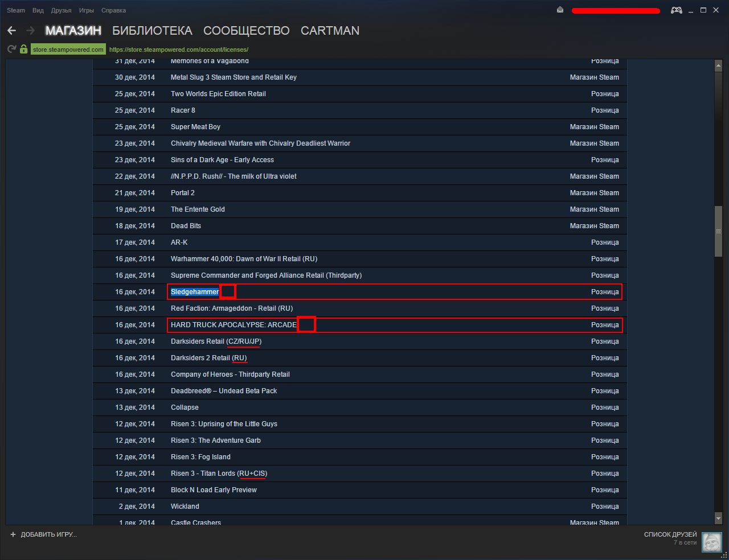Click Розница in the Wickland row
This screenshot has width=729, height=560.
(605, 507)
